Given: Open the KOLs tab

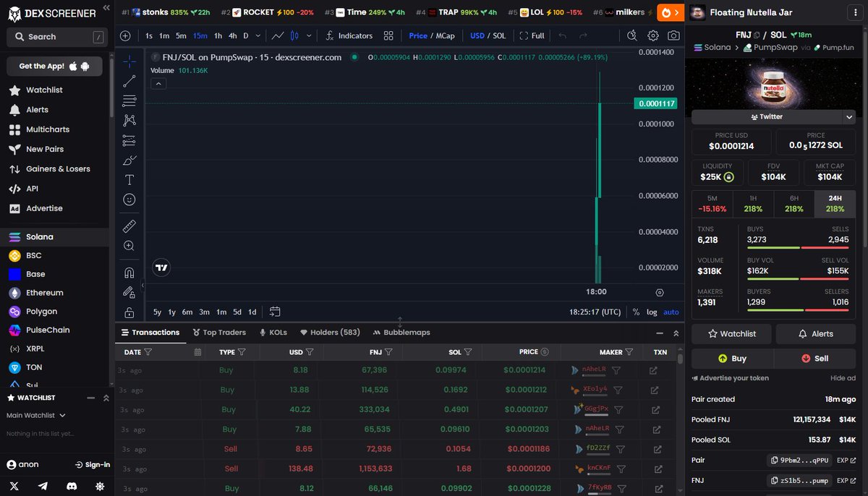Looking at the screenshot, I should (x=273, y=333).
